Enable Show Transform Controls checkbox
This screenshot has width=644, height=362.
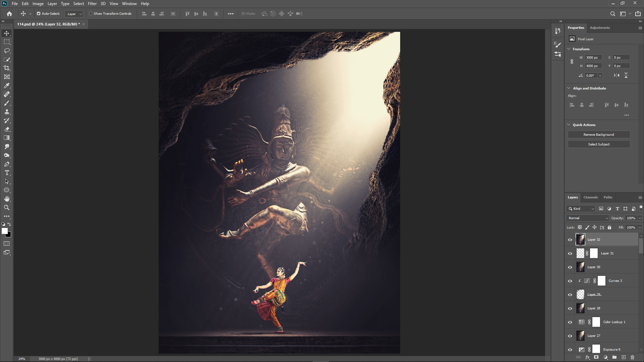91,14
